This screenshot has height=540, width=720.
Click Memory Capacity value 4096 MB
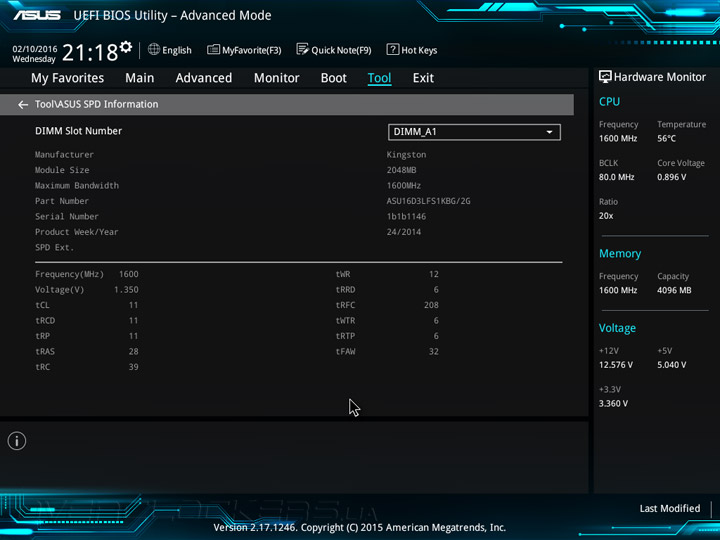(x=674, y=290)
